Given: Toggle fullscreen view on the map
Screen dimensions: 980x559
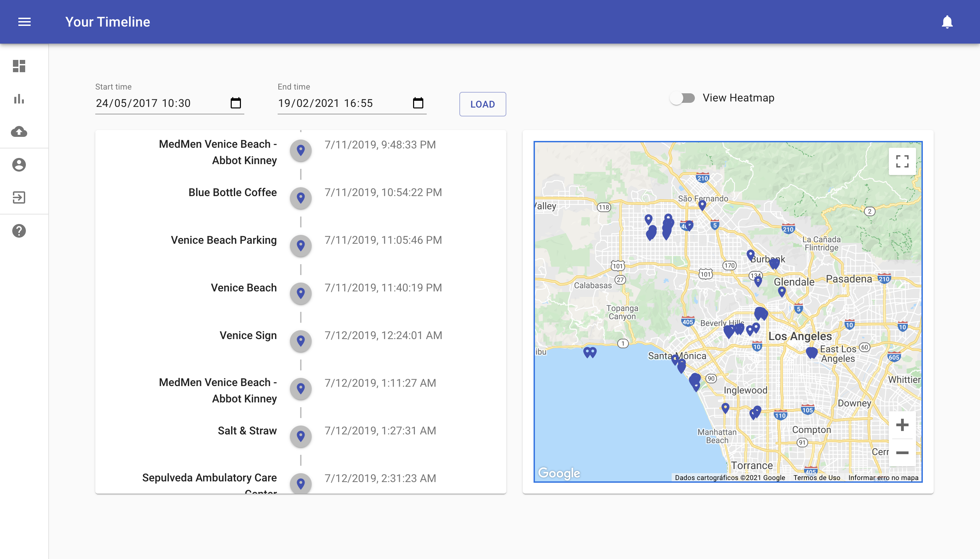Looking at the screenshot, I should tap(902, 161).
